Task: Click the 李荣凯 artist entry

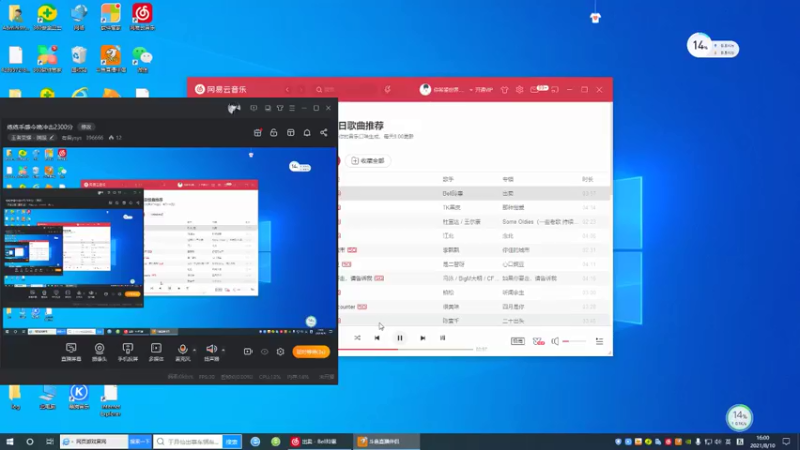Action: tap(451, 251)
